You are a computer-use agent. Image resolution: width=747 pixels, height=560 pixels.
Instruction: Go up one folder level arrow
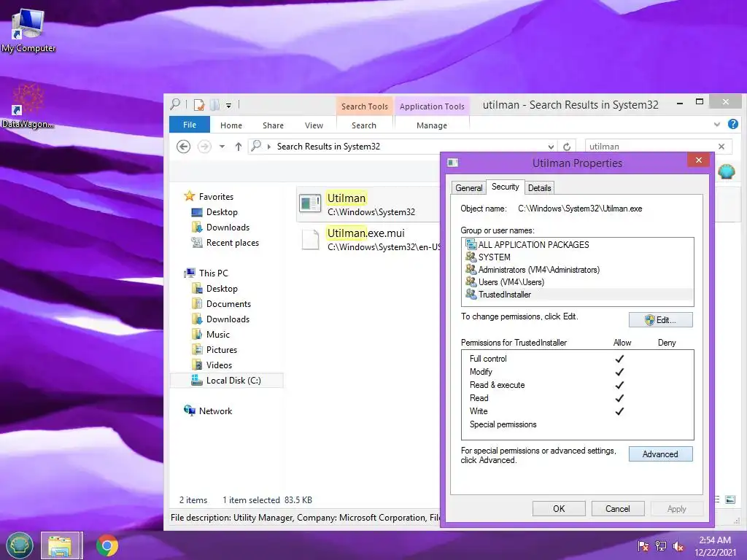[x=239, y=147]
